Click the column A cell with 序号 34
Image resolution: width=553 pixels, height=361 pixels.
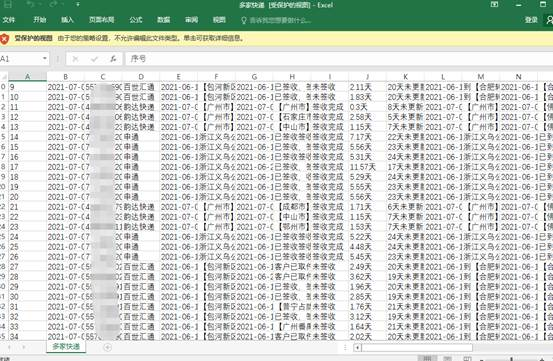(28, 337)
